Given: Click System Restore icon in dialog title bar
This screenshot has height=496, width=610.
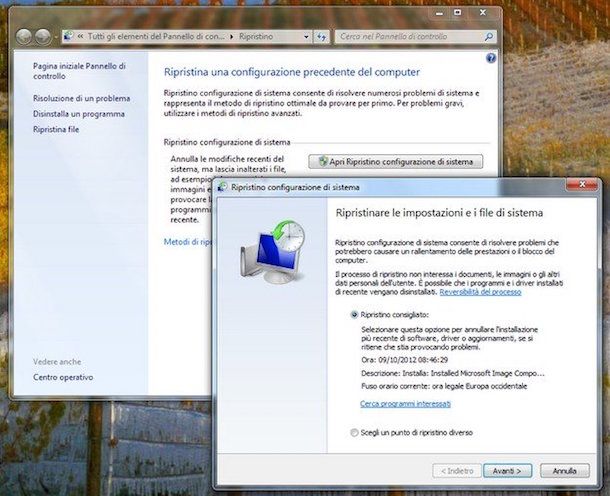Looking at the screenshot, I should 223,187.
